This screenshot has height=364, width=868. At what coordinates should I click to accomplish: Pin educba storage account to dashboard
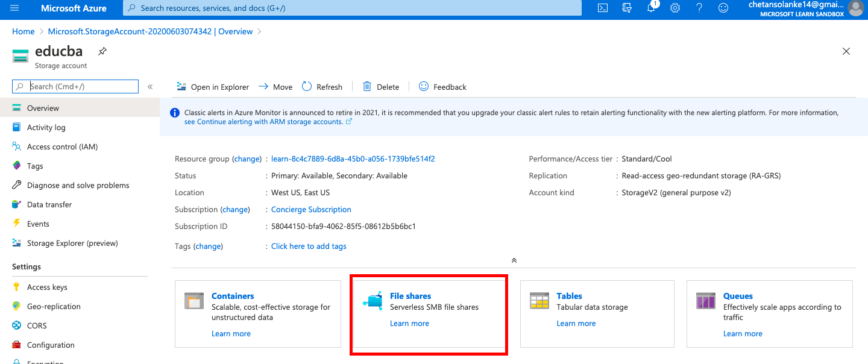coord(102,51)
